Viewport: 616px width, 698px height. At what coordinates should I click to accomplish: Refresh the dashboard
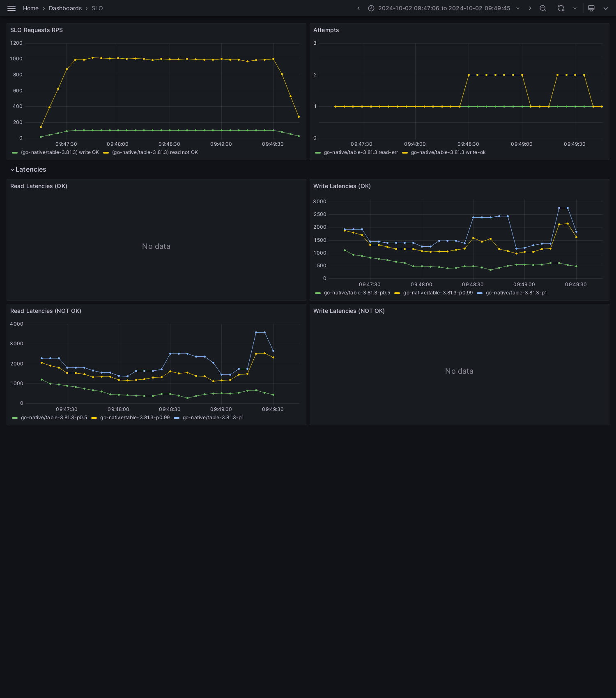(x=561, y=8)
